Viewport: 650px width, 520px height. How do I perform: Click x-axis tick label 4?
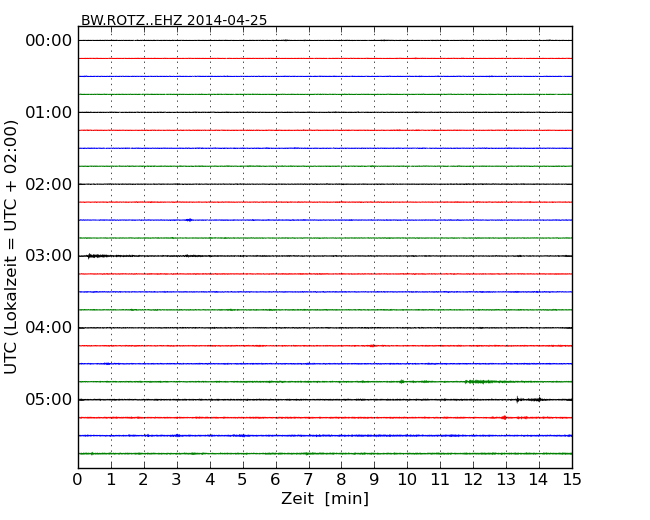210,480
